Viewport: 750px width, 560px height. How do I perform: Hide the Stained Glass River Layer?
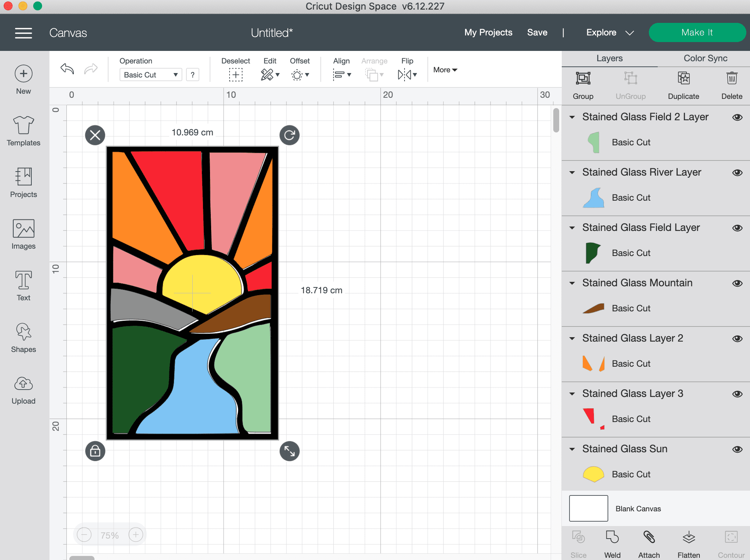click(737, 173)
